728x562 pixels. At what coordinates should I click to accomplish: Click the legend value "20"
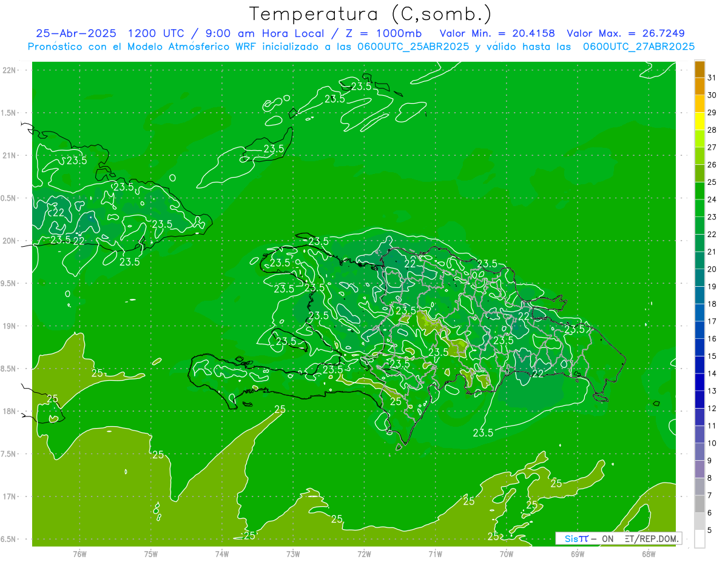point(712,269)
